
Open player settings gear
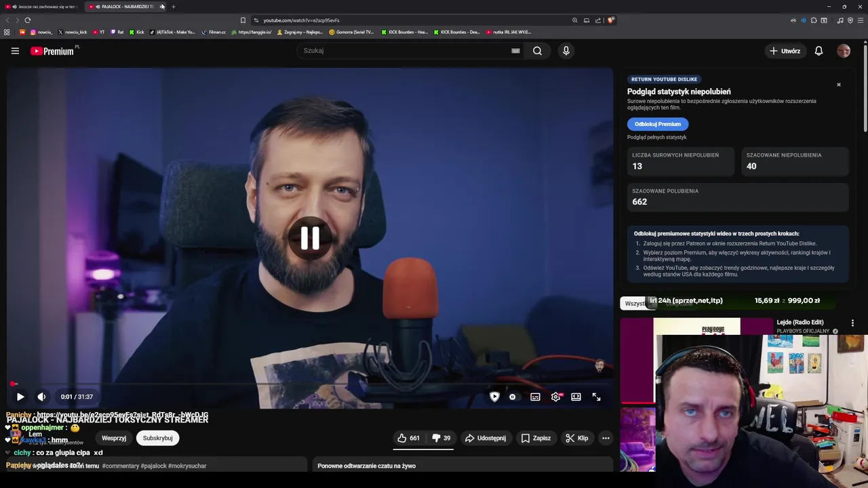click(x=556, y=397)
